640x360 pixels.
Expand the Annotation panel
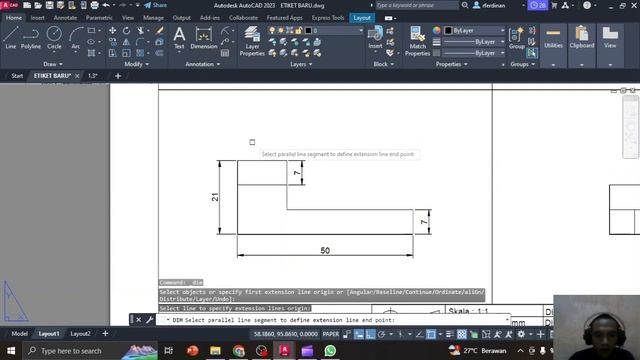point(203,64)
